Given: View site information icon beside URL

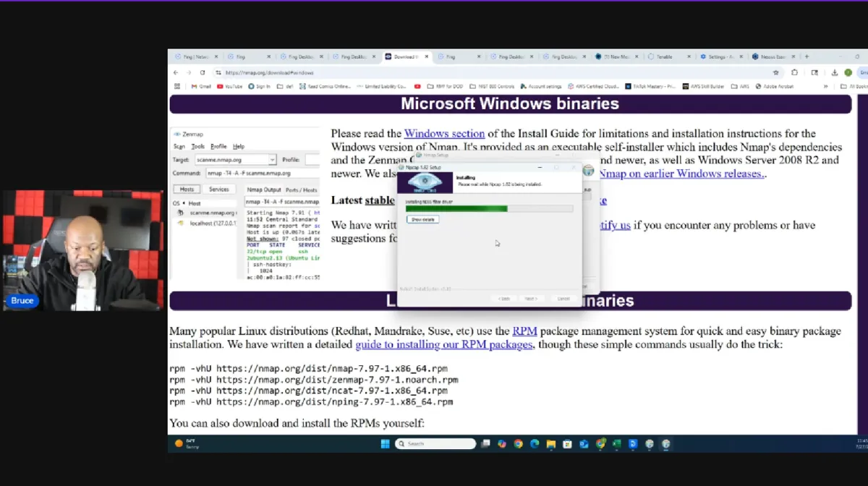Looking at the screenshot, I should (218, 72).
